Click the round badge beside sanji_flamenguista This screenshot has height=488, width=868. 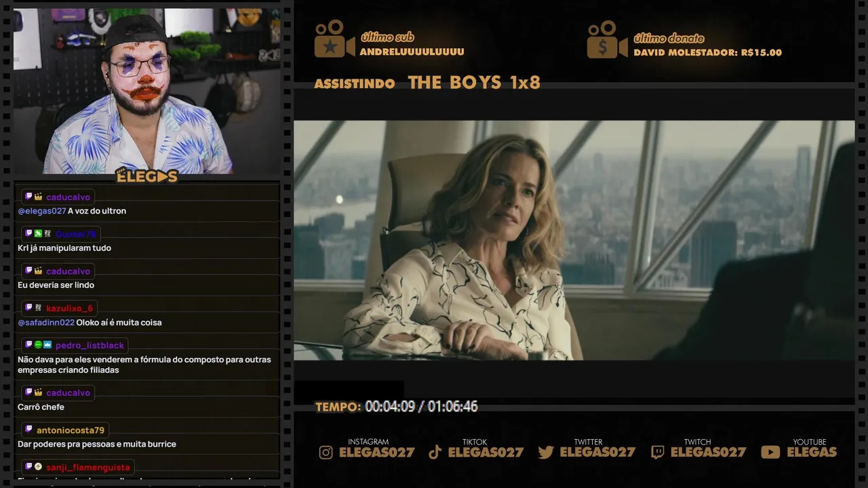pos(38,467)
